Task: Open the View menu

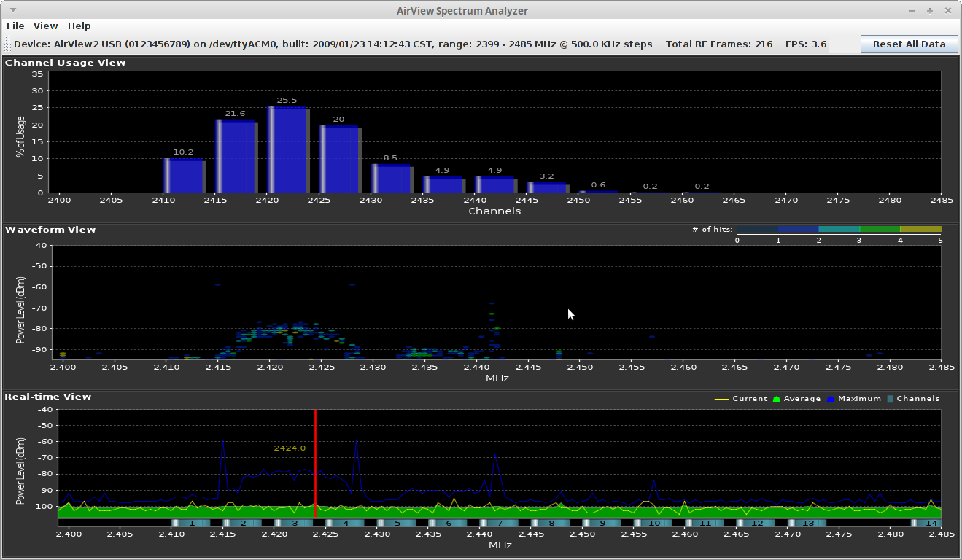Action: [x=45, y=26]
